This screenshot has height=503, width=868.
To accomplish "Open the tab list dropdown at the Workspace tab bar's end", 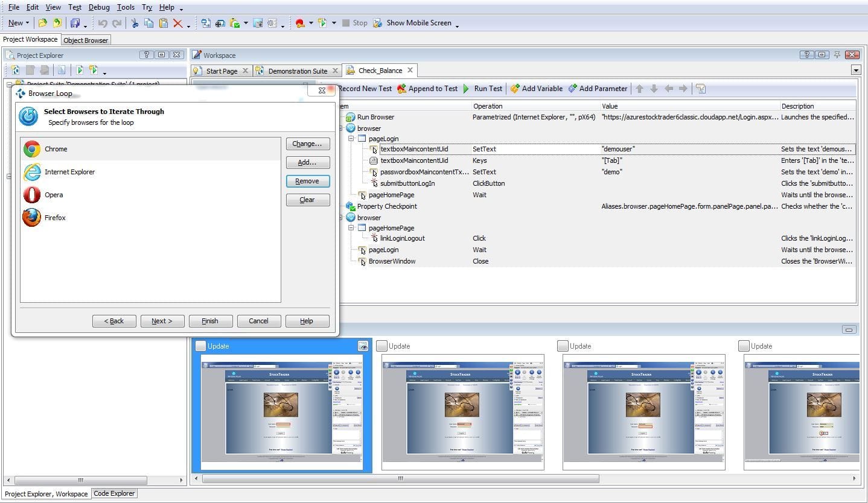I will coord(855,71).
